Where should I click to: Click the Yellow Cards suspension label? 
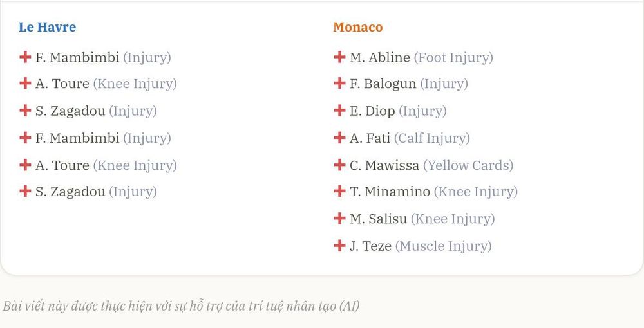(x=468, y=166)
